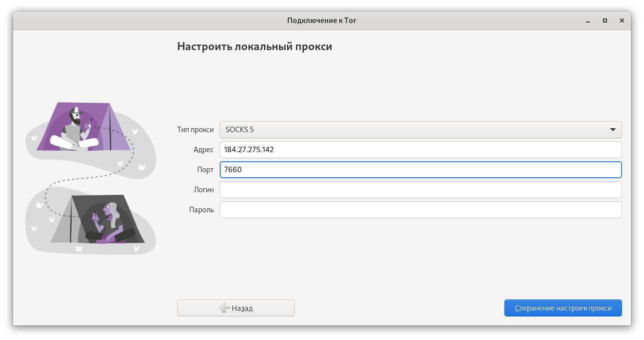Select the empty Логин input field
The image size is (644, 340).
point(420,190)
